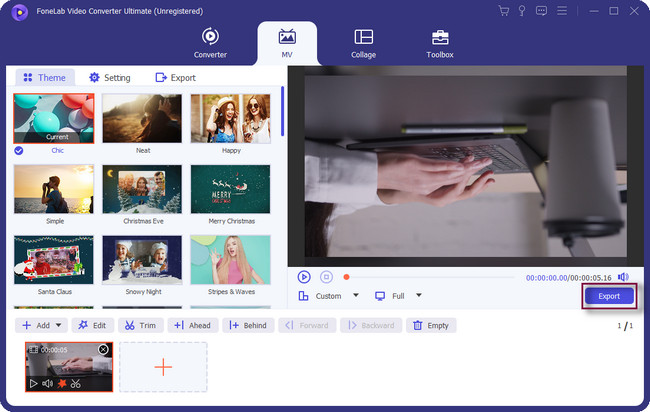Screen dimensions: 650x412
Task: Click the Ahead insert button
Action: tap(193, 325)
